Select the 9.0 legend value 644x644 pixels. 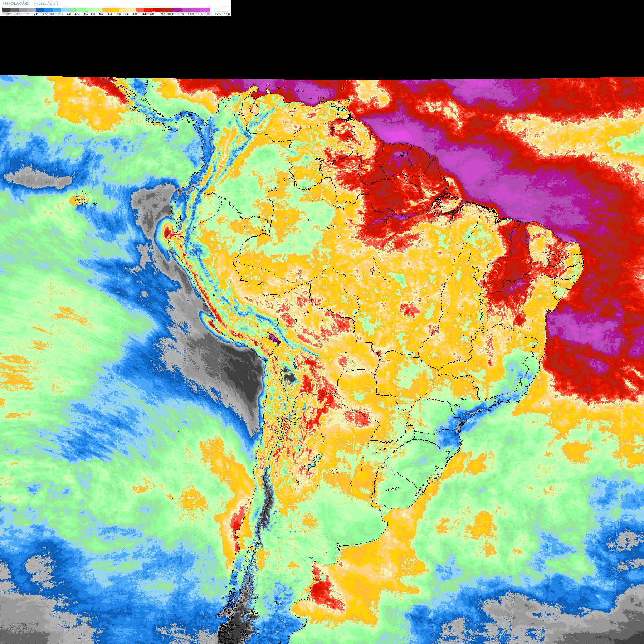point(152,14)
